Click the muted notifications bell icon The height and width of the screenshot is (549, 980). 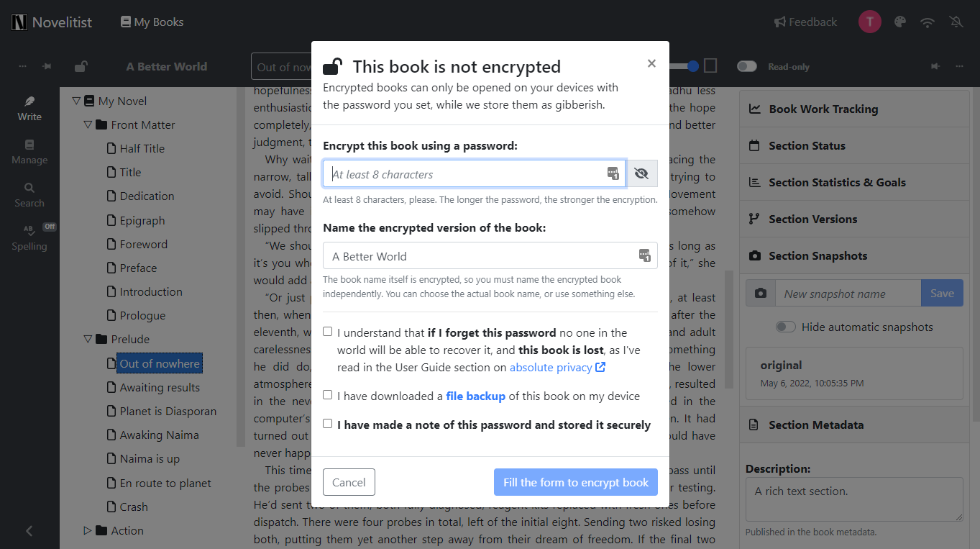click(x=956, y=22)
